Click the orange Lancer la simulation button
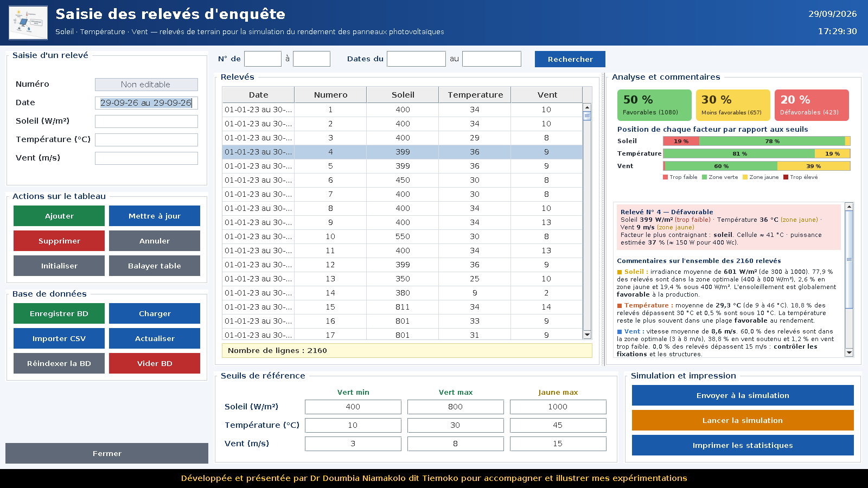868x488 pixels. [x=743, y=420]
